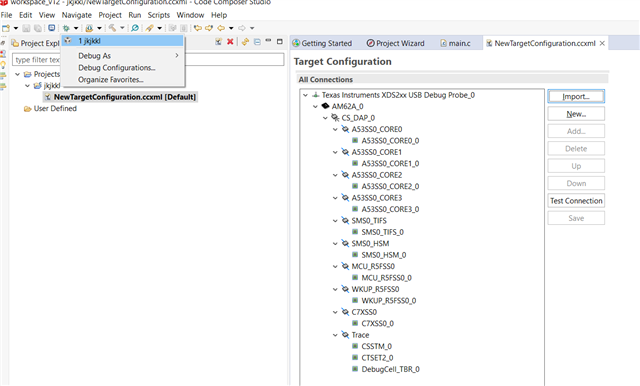Viewport: 640px width, 386px height.
Task: Open the Flash icon's dropdown arrow
Action: coord(99,28)
